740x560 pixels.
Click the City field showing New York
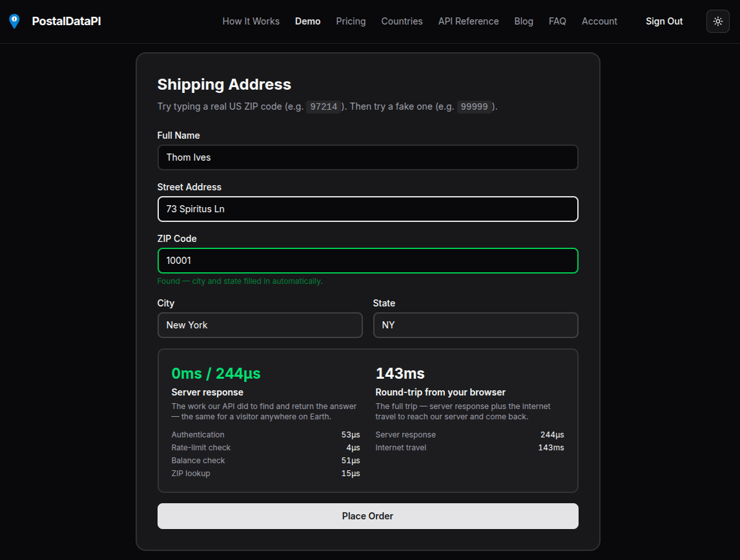pos(260,325)
